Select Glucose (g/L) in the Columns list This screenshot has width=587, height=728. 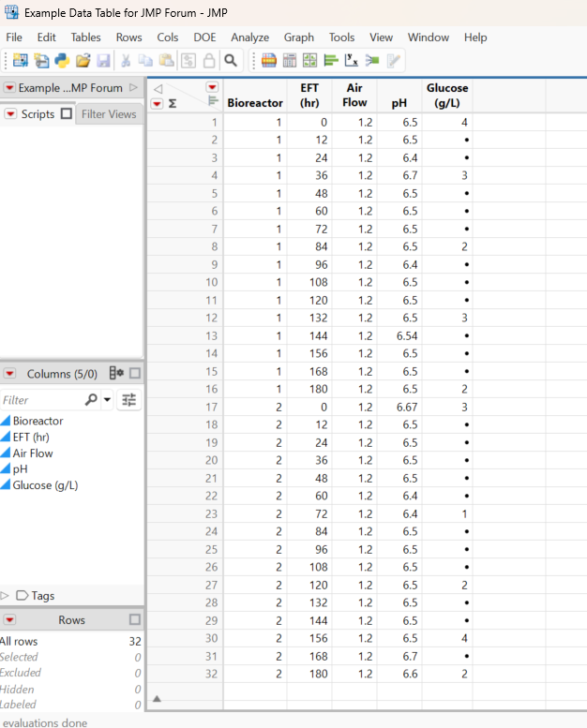[45, 485]
